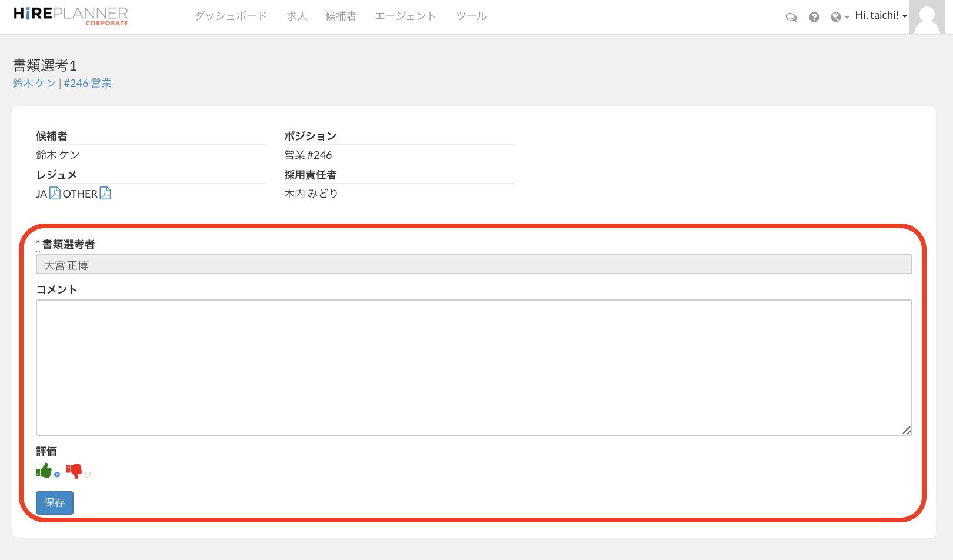Click the red thumbs-down icon
This screenshot has height=560, width=953.
(x=74, y=471)
